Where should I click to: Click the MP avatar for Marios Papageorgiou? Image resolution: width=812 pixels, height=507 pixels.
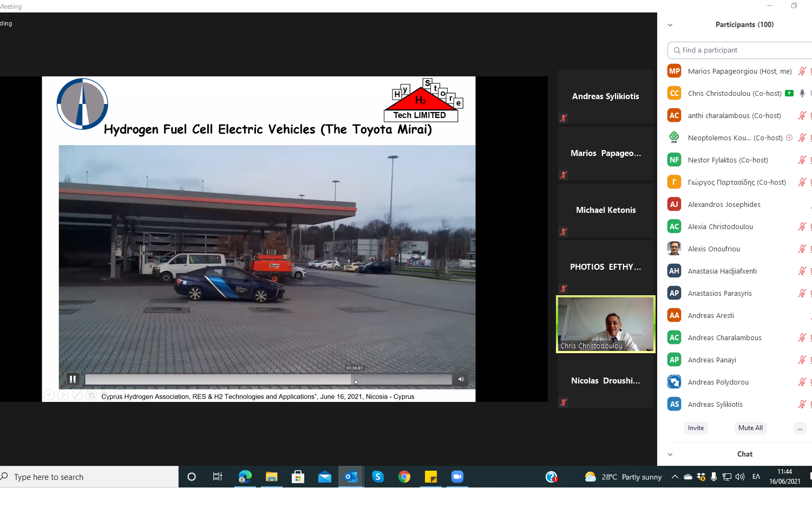(x=675, y=71)
